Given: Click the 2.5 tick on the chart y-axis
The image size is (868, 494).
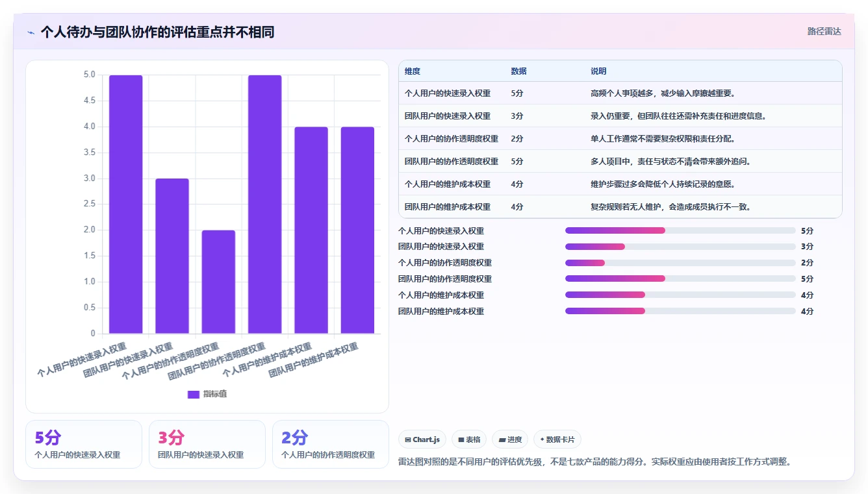Looking at the screenshot, I should [x=89, y=204].
